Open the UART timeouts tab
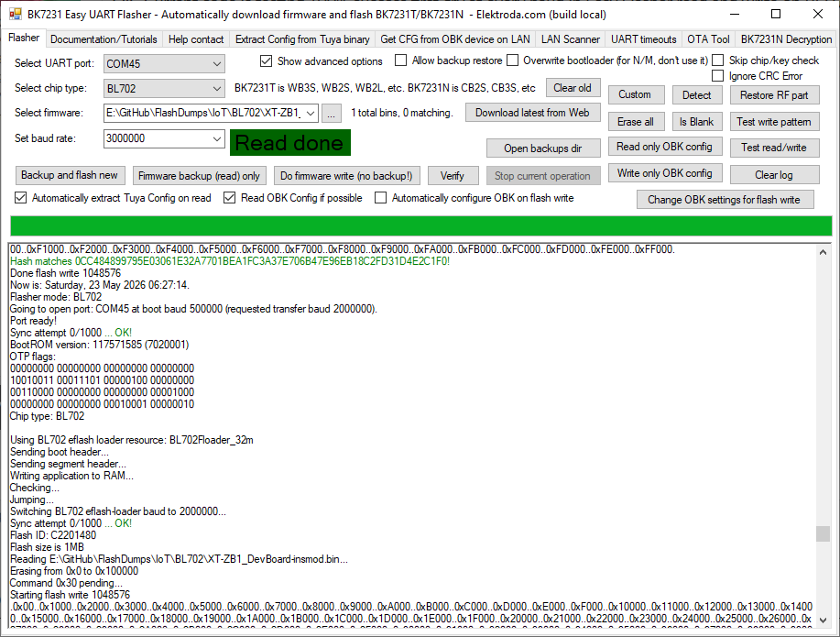Image resolution: width=840 pixels, height=637 pixels. [x=643, y=39]
